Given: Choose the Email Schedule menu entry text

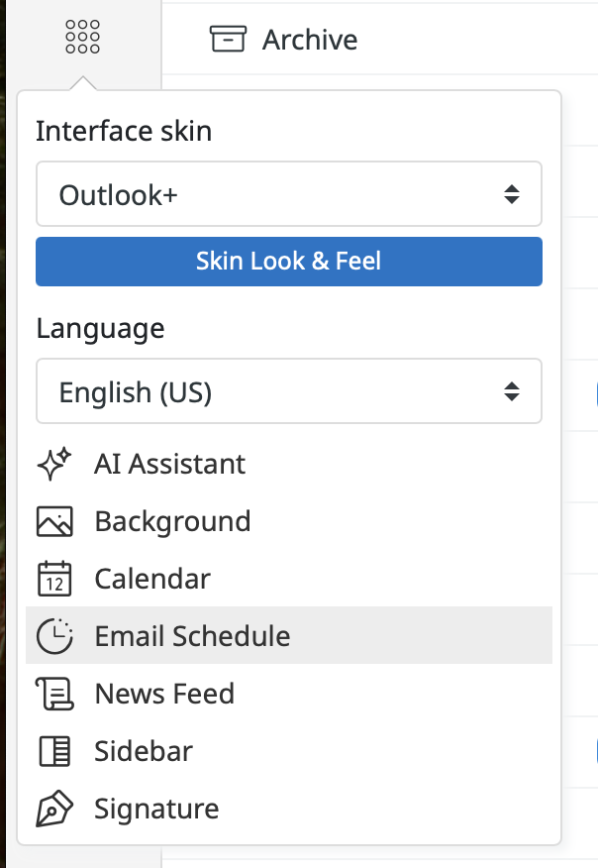Looking at the screenshot, I should [x=192, y=636].
